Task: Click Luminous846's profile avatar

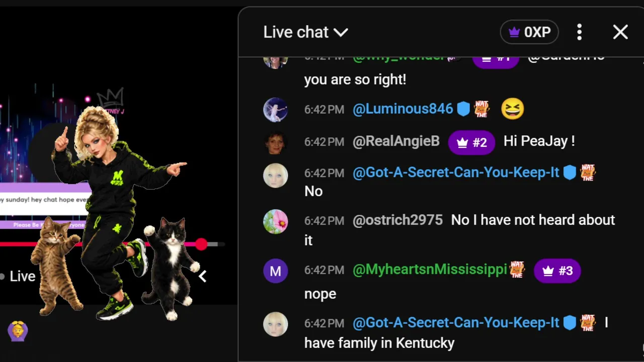Action: (275, 110)
